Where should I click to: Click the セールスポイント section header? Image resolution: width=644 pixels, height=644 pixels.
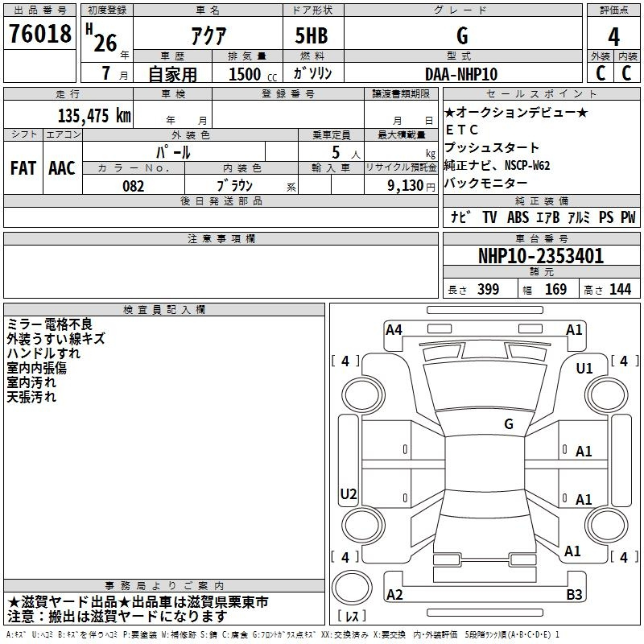point(541,93)
